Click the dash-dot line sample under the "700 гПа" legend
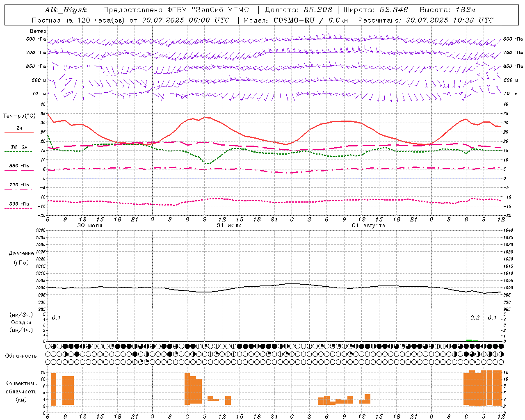The width and height of the screenshot is (525, 420). tap(18, 189)
